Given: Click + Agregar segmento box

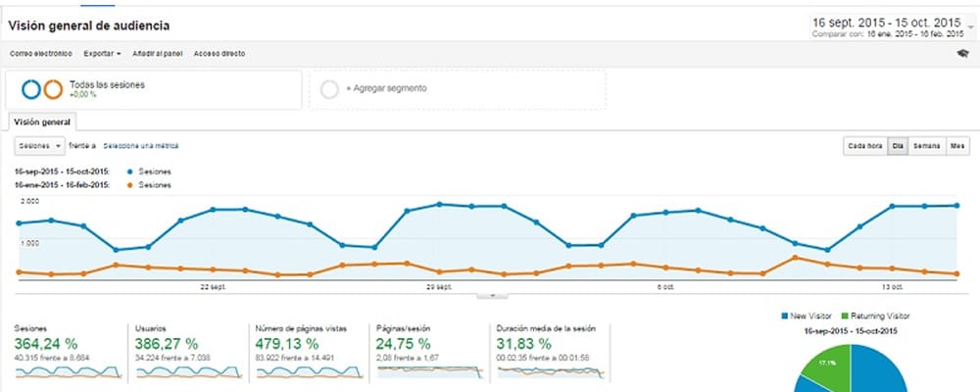Looking at the screenshot, I should [x=457, y=89].
